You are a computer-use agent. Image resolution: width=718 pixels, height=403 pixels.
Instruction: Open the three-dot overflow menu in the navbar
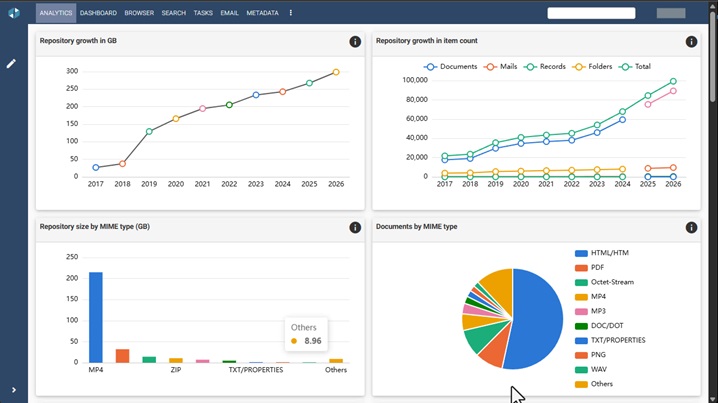(x=291, y=13)
